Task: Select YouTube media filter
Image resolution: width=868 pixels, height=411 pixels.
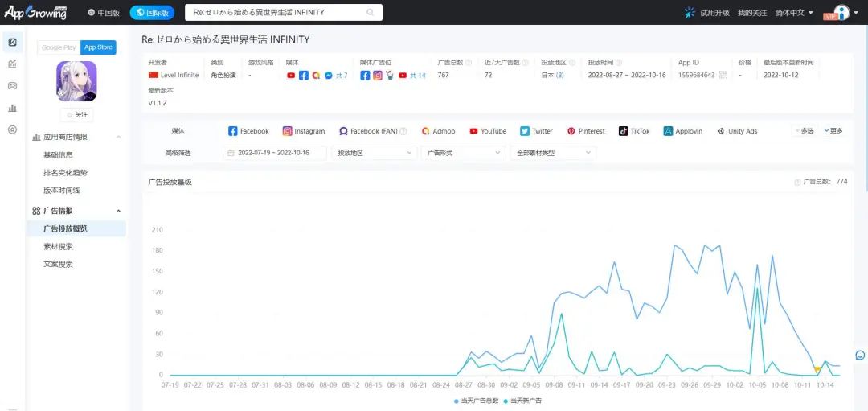Action: [488, 131]
